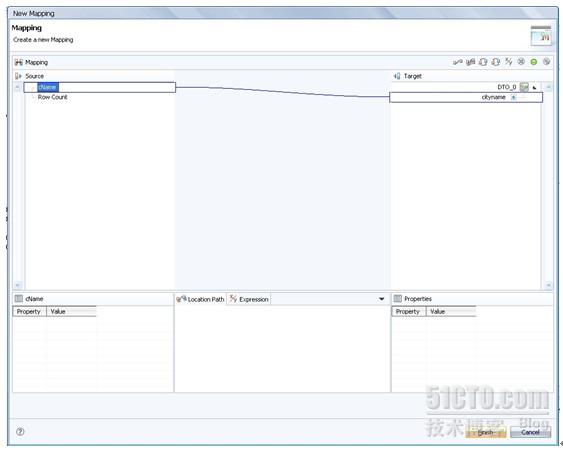Select the Row Count source item
563x451 pixels.
pos(52,97)
